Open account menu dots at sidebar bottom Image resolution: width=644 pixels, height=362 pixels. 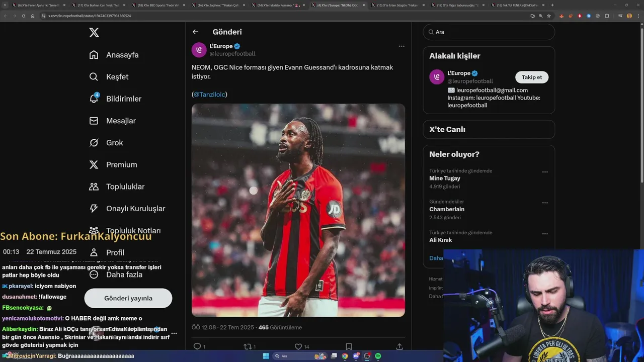tap(174, 333)
